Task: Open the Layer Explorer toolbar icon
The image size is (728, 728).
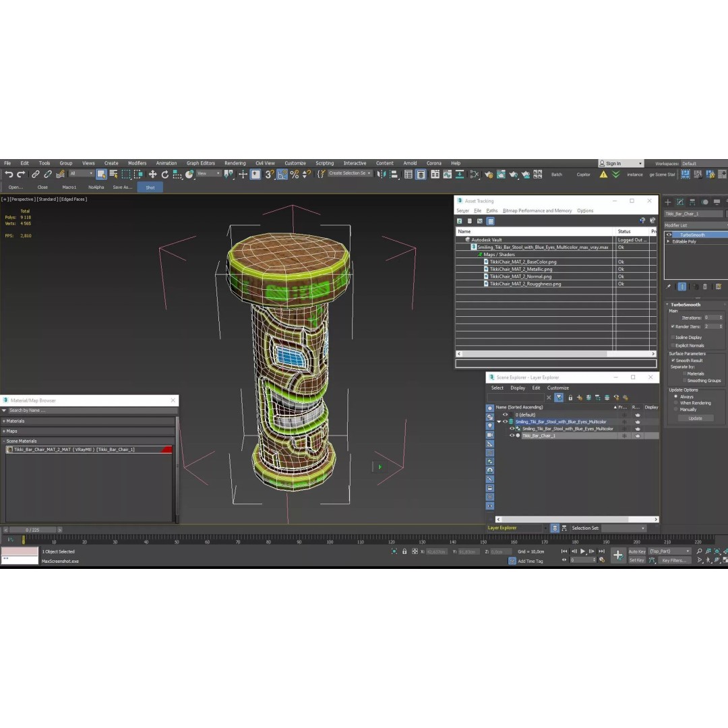Action: [421, 175]
